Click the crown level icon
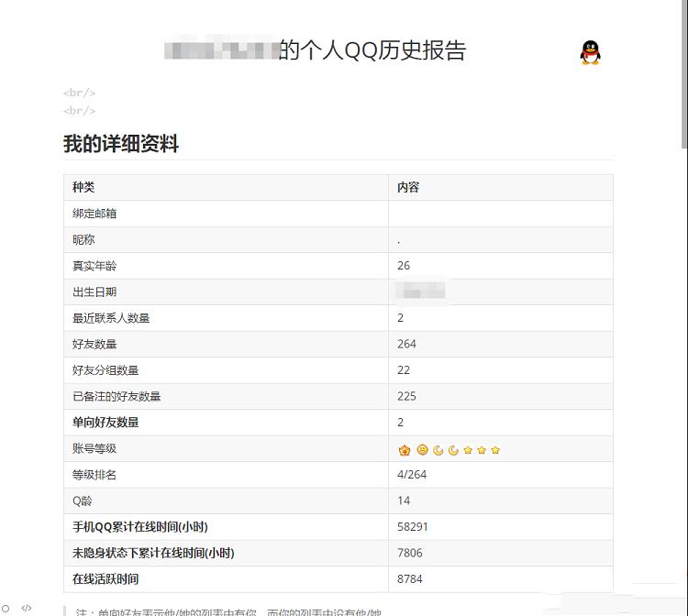 pos(405,450)
